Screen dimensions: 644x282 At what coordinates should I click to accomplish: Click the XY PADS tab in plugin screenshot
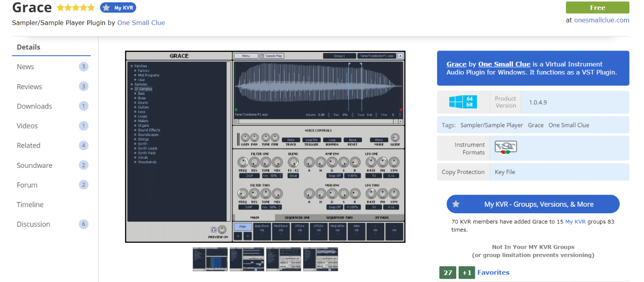pyautogui.click(x=382, y=217)
